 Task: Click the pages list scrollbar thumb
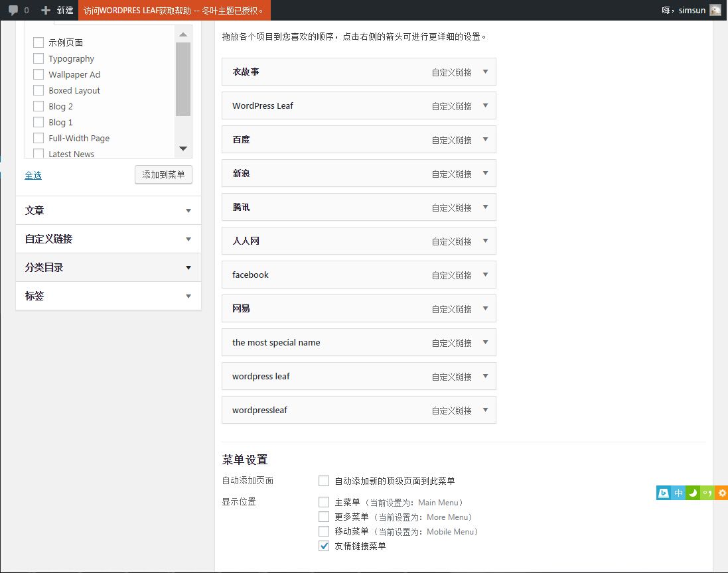(x=183, y=79)
